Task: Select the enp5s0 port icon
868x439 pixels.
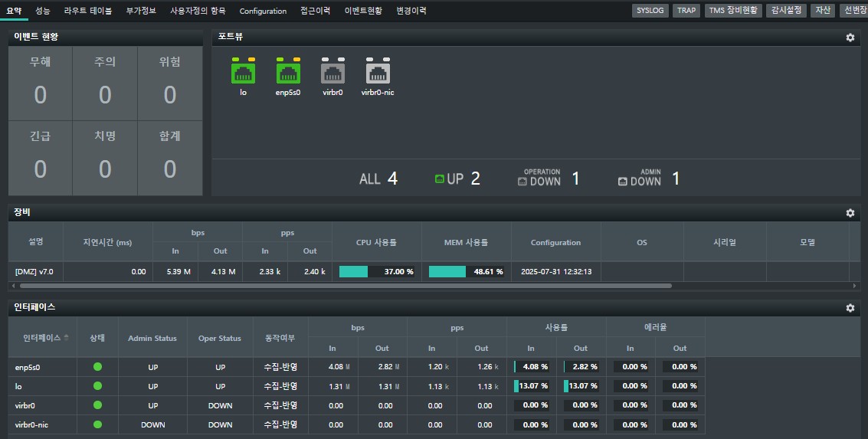Action: click(288, 72)
